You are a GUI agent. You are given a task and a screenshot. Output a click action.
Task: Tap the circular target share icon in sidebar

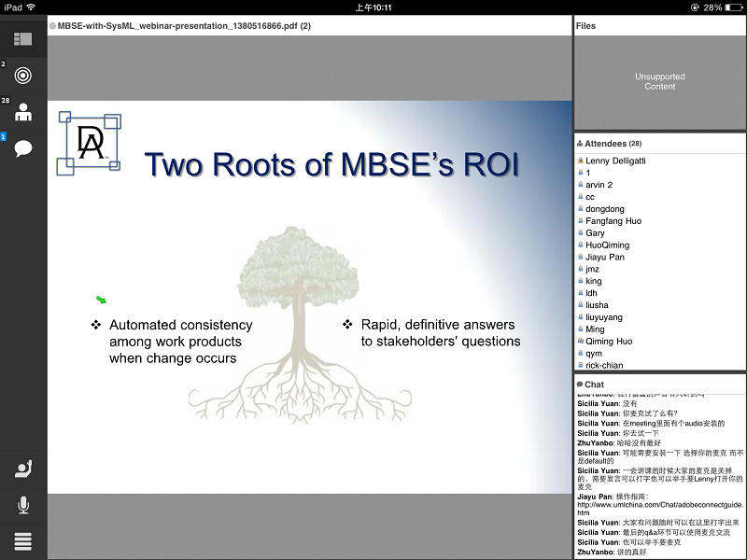coord(22,76)
